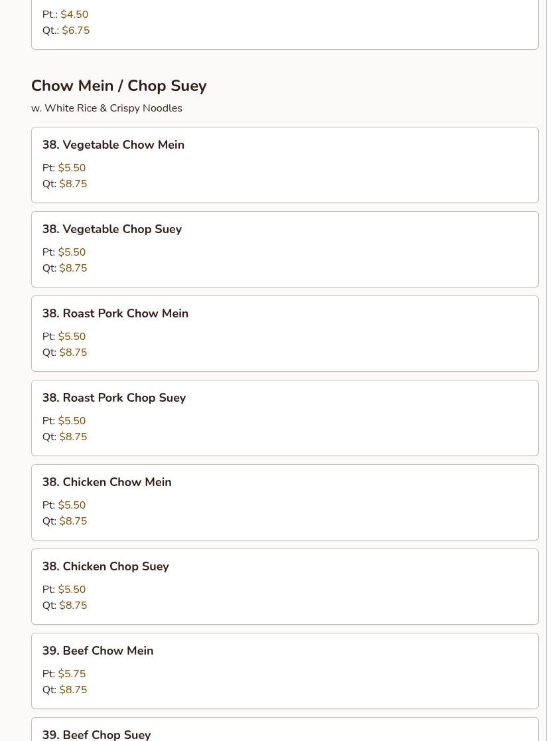Open the Vegetable Chow Mein item
The image size is (560, 741).
[113, 145]
